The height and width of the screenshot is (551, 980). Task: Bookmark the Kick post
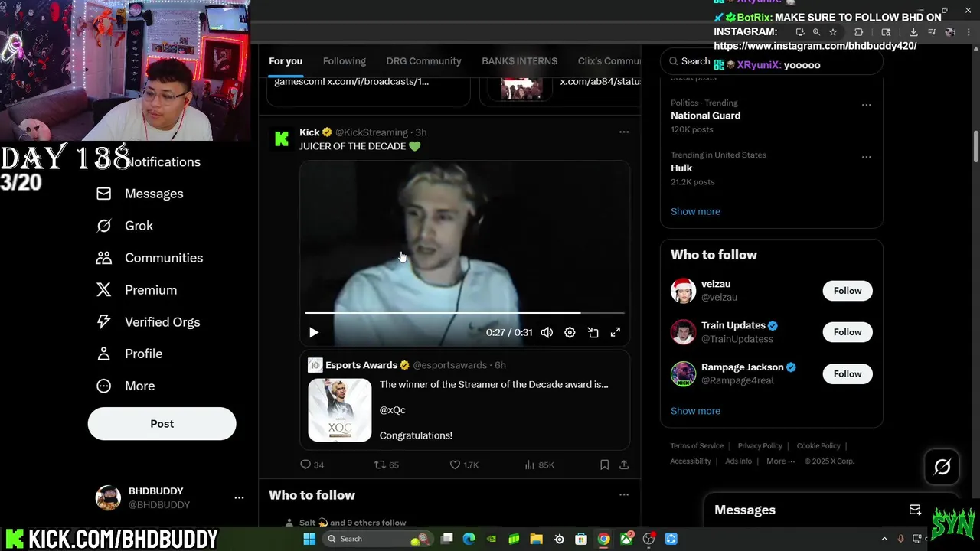[604, 465]
